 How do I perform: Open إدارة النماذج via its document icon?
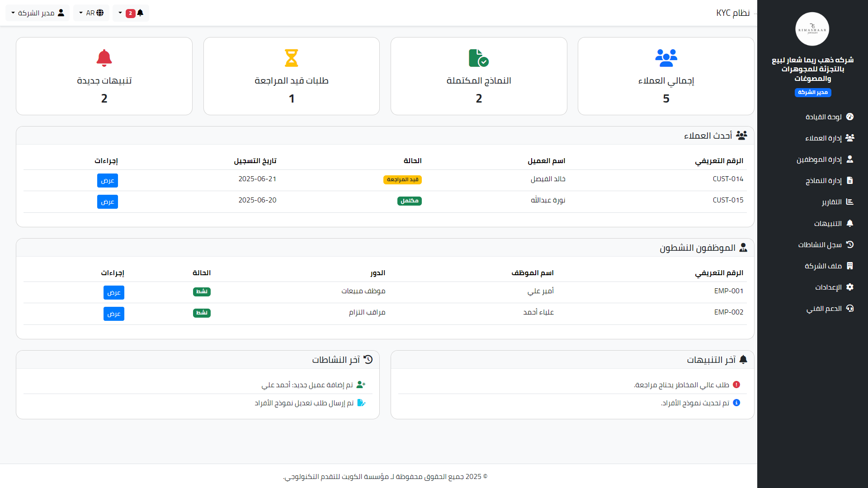[x=851, y=180]
